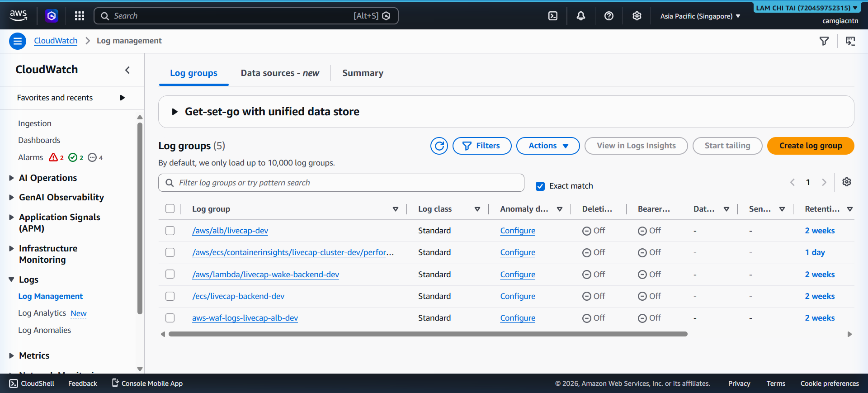Select the /ecs/livecap-backend-dev checkbox

pyautogui.click(x=170, y=296)
